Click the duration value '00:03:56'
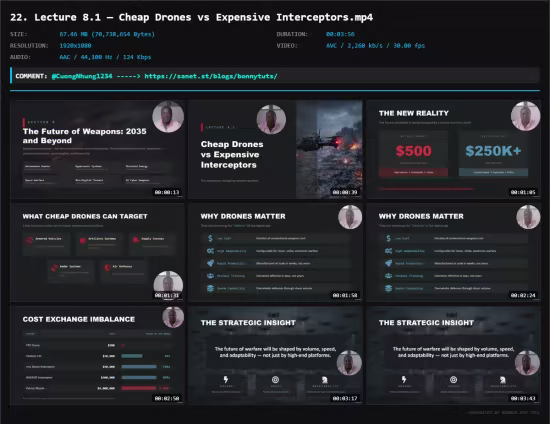The image size is (550, 424). coord(340,34)
